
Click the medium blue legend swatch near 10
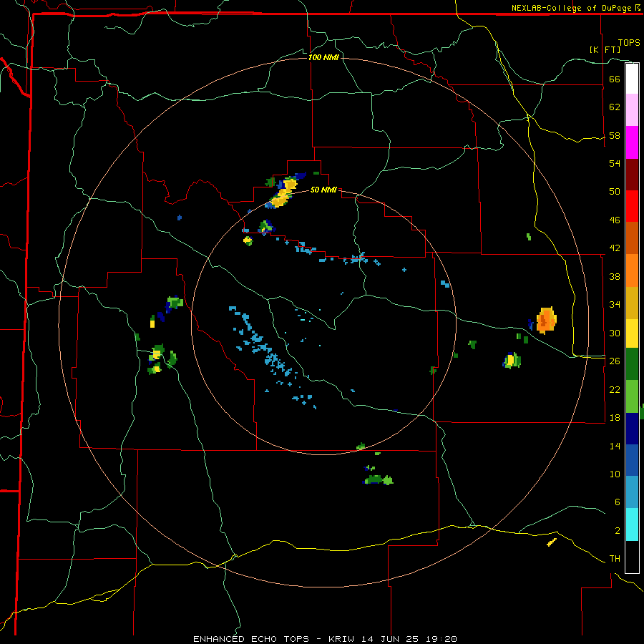[x=632, y=460]
